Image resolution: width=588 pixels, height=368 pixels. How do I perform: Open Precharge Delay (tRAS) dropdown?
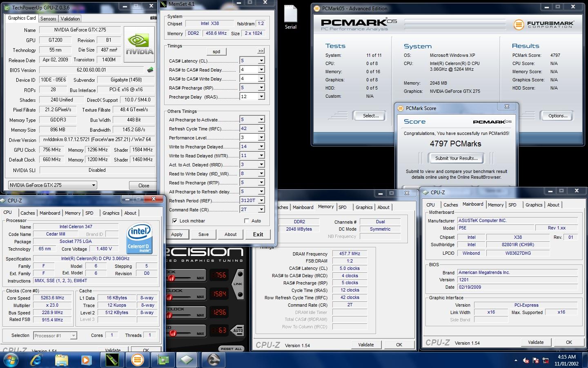point(261,96)
